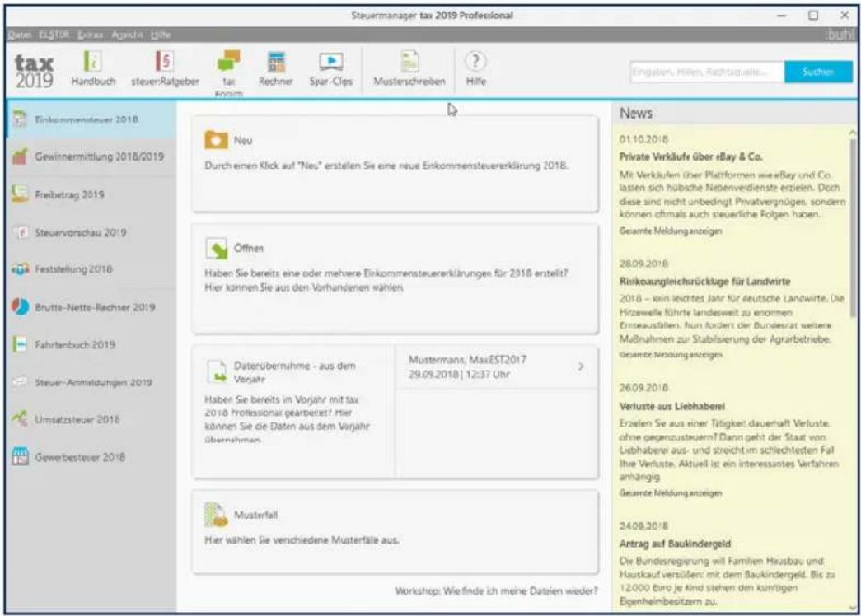
Task: Open the Gewerbesteuer 2018 module
Action: tap(91, 457)
